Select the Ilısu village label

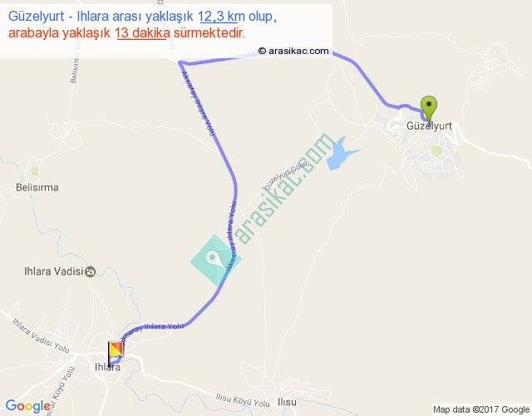[x=287, y=402]
